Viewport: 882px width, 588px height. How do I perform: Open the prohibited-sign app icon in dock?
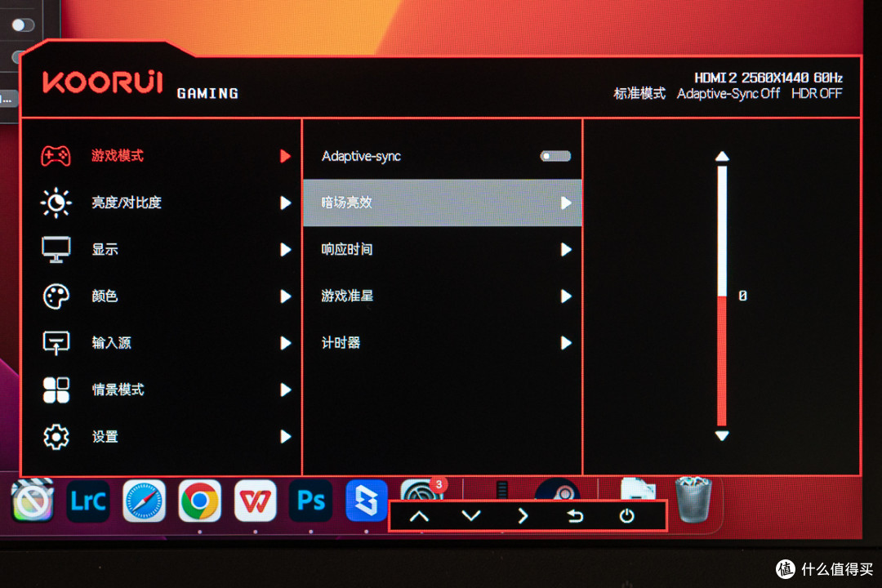[33, 501]
